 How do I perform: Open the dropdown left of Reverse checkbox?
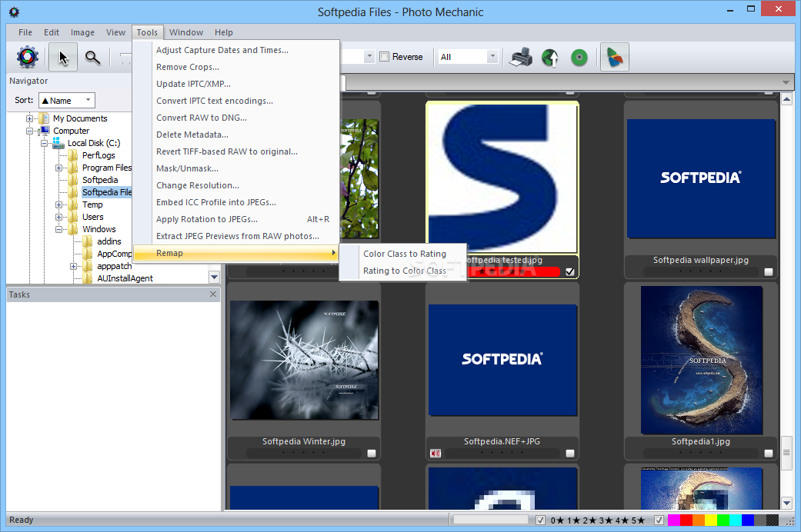click(x=369, y=56)
